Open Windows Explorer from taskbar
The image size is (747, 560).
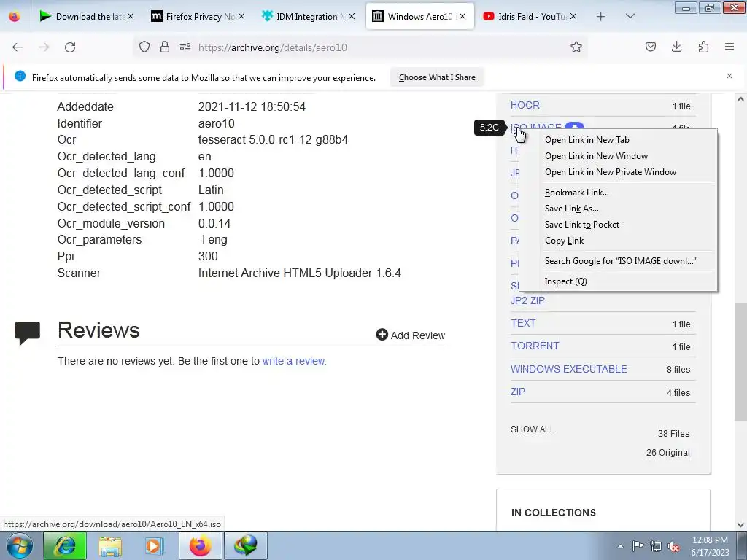[111, 545]
